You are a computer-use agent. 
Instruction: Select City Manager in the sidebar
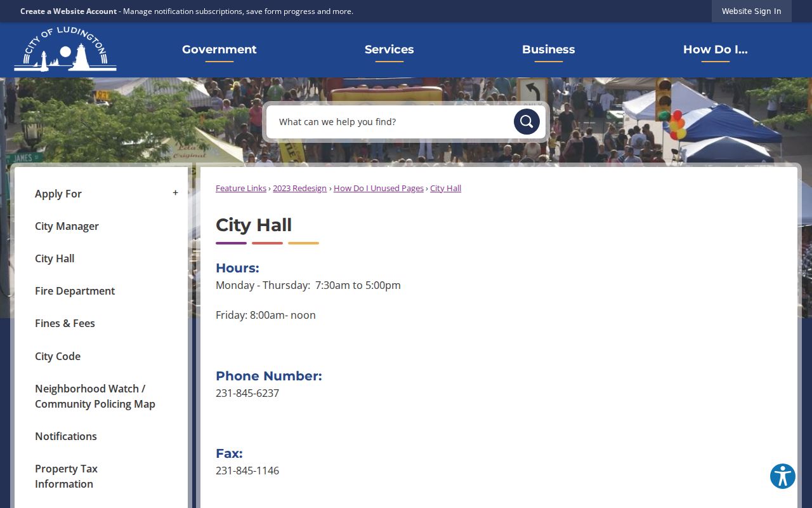[x=67, y=226]
